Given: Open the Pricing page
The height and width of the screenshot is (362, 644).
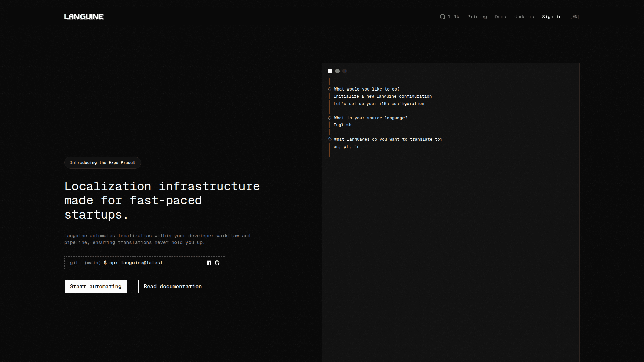Looking at the screenshot, I should click(477, 17).
